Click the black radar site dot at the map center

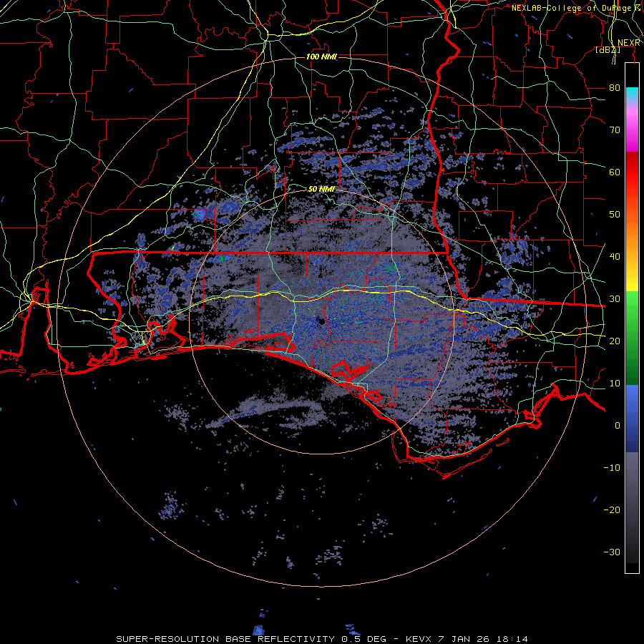point(321,322)
